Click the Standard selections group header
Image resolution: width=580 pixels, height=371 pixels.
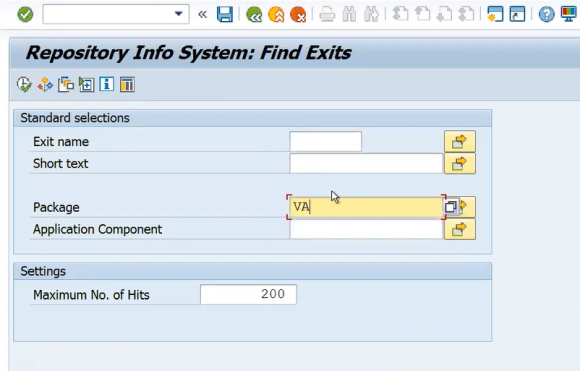(x=253, y=118)
